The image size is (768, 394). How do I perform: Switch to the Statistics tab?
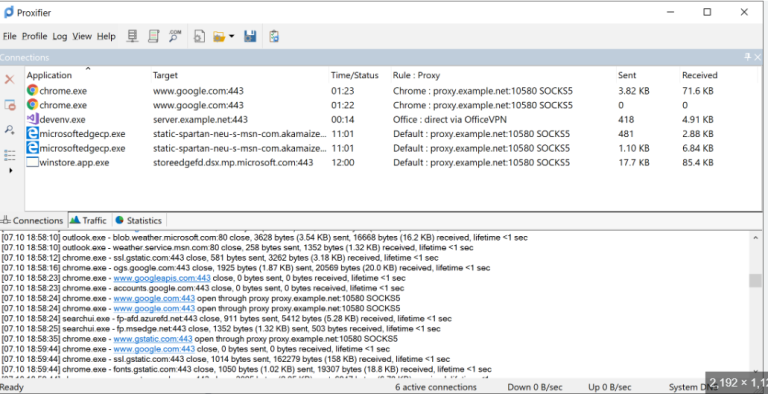[139, 221]
